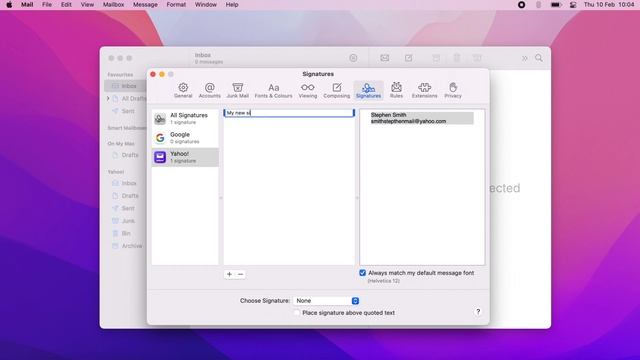
Task: Open the Accounts preferences pane
Action: 209,90
